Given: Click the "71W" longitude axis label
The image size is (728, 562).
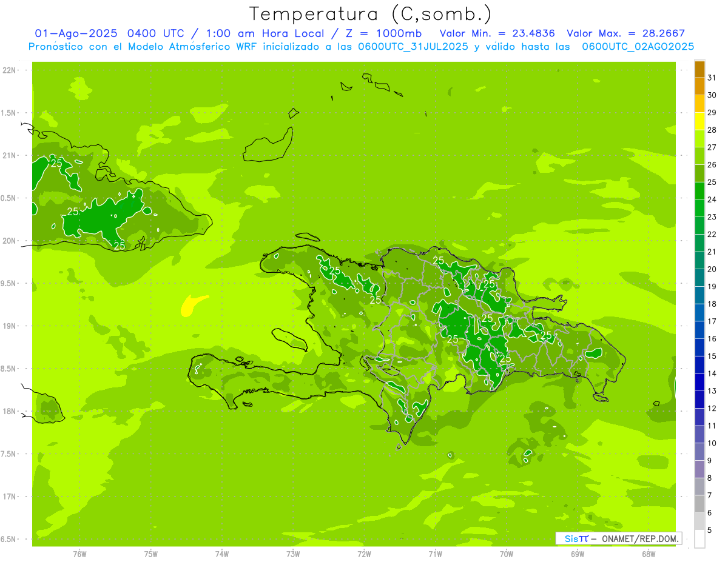Looking at the screenshot, I should coord(435,554).
